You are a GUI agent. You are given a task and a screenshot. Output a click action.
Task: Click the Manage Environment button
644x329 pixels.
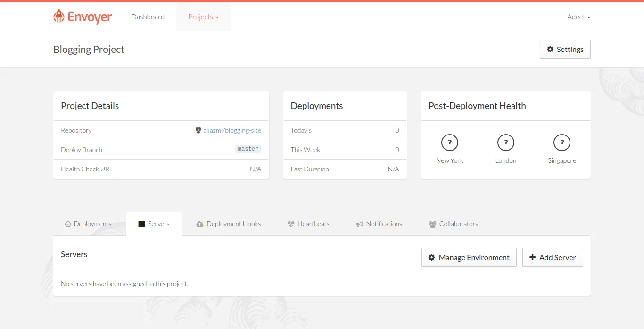(x=469, y=257)
